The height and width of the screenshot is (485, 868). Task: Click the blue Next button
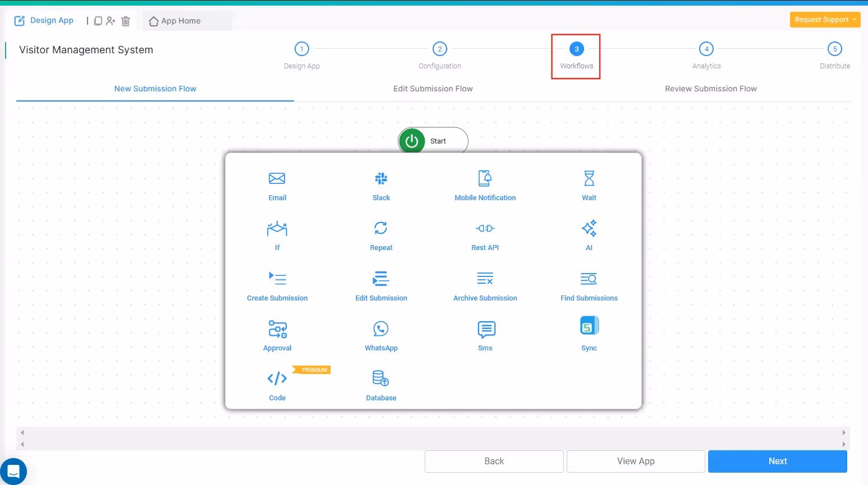pyautogui.click(x=778, y=461)
